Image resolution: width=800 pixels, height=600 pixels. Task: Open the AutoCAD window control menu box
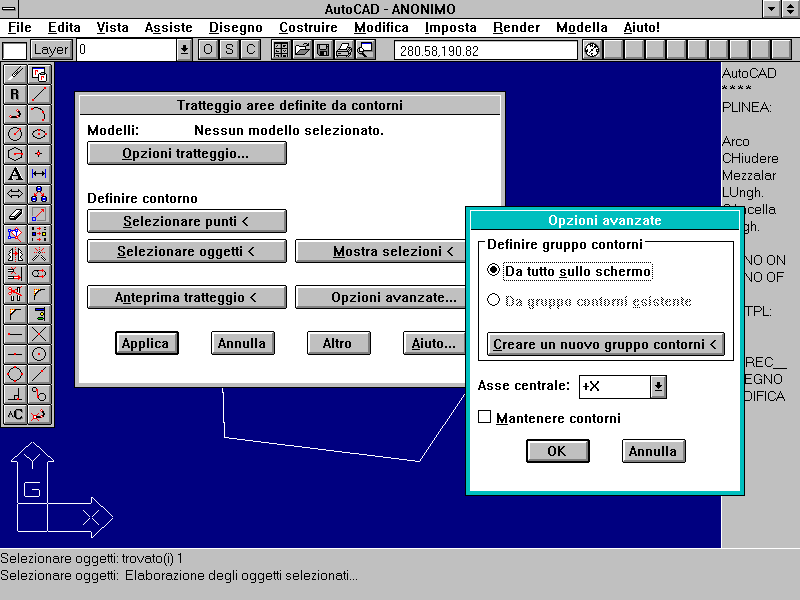(x=9, y=9)
